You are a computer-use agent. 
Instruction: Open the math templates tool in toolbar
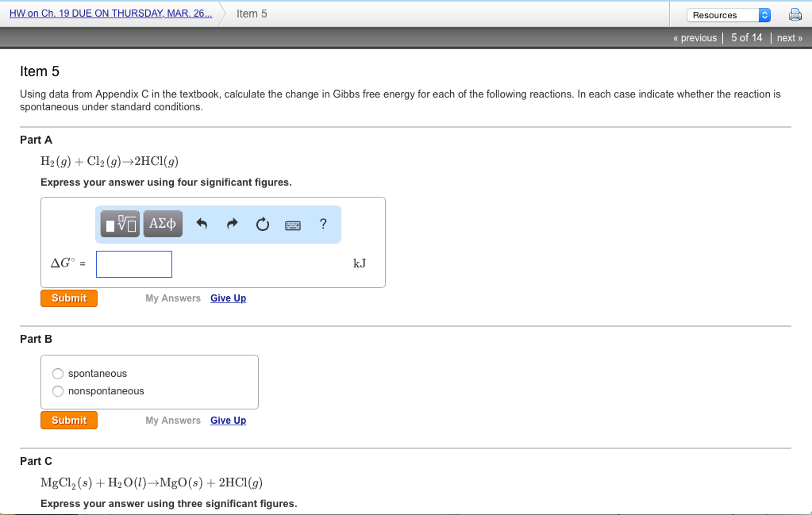pyautogui.click(x=120, y=224)
